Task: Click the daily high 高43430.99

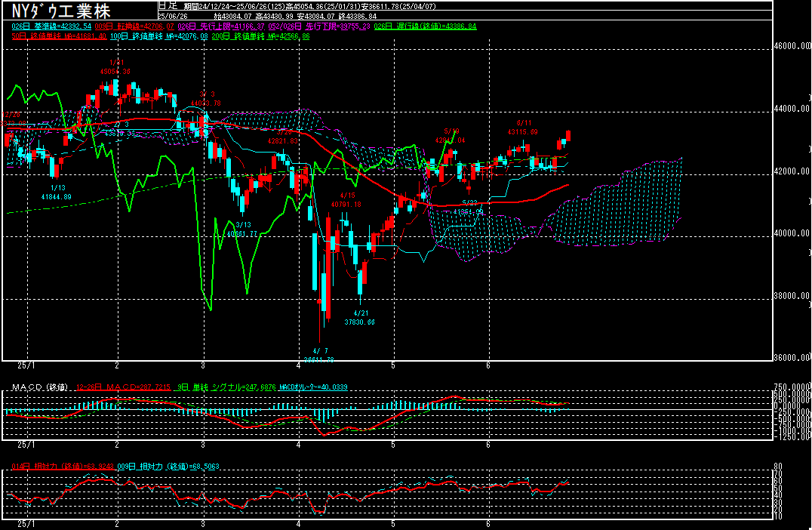Action: [x=274, y=16]
